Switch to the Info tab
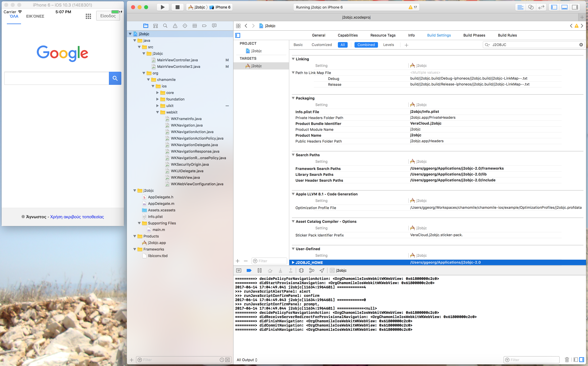This screenshot has height=366, width=588. coord(411,35)
